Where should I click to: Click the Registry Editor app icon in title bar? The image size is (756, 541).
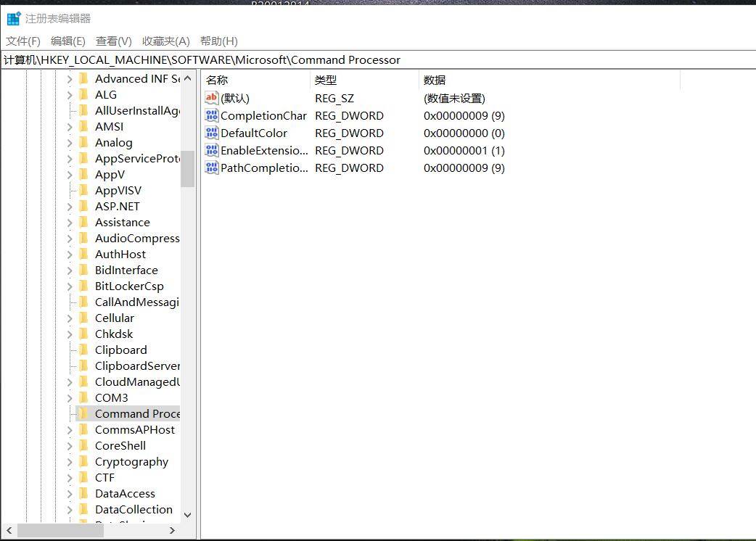(14, 19)
